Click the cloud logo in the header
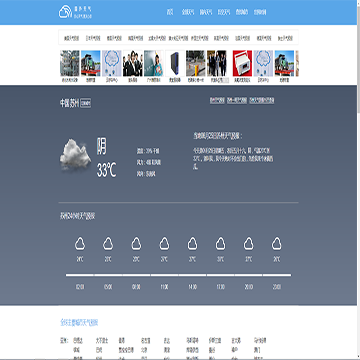Screen dimensions: 360x360 pyautogui.click(x=65, y=12)
